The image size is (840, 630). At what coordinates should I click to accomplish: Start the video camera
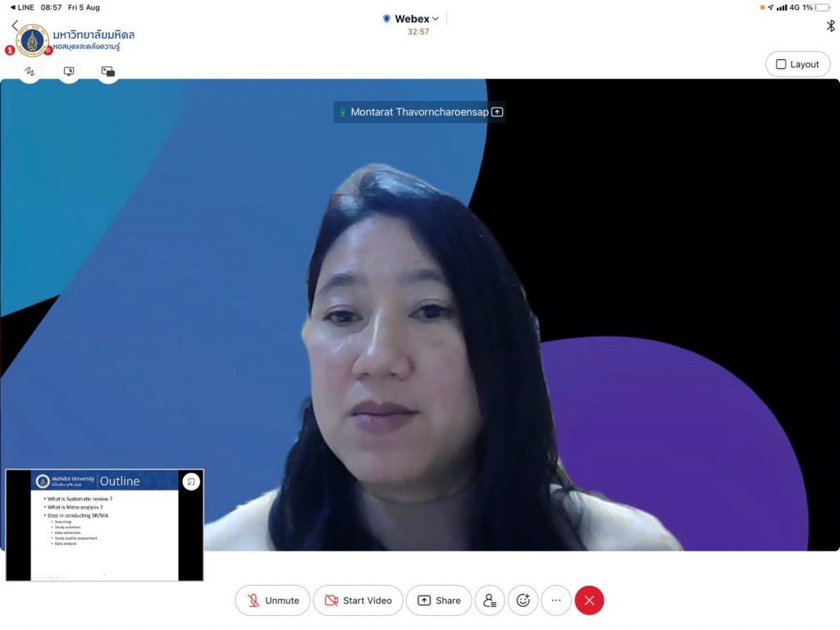358,600
